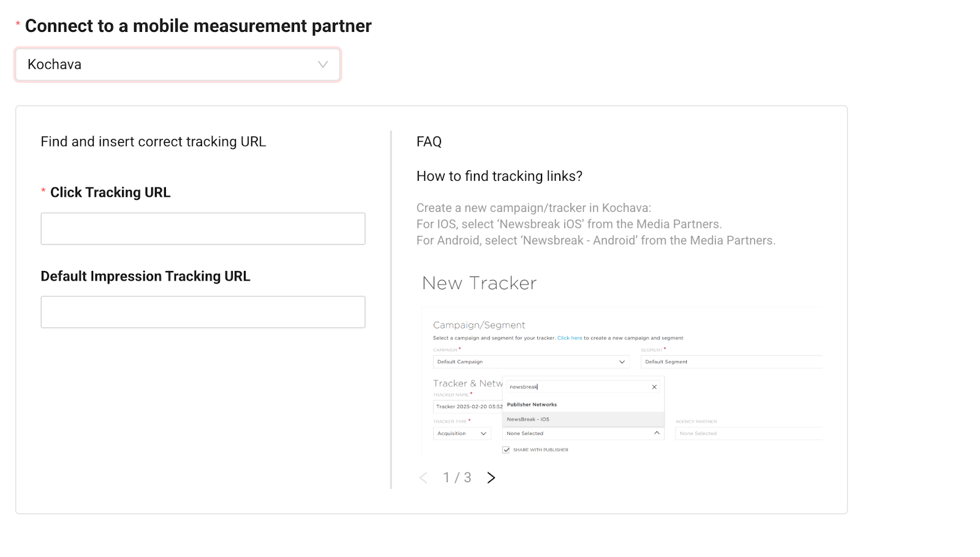Viewport: 980px width, 557px height.
Task: Open the New Tracker screenshot thumbnail
Action: point(620,365)
